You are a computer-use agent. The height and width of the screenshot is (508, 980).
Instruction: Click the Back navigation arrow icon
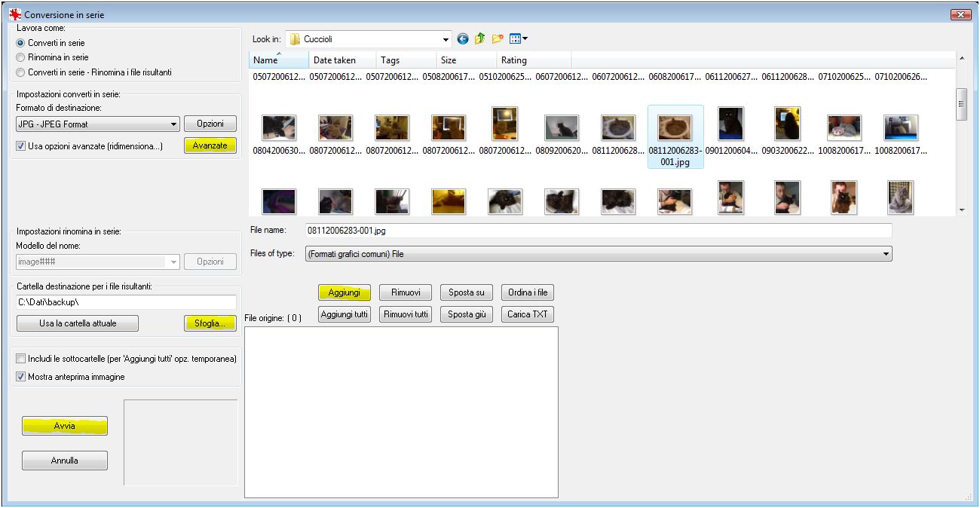tap(463, 39)
